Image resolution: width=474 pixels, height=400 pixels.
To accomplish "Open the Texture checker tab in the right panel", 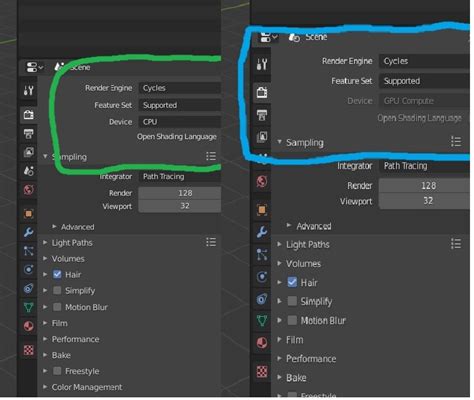I will [x=262, y=371].
